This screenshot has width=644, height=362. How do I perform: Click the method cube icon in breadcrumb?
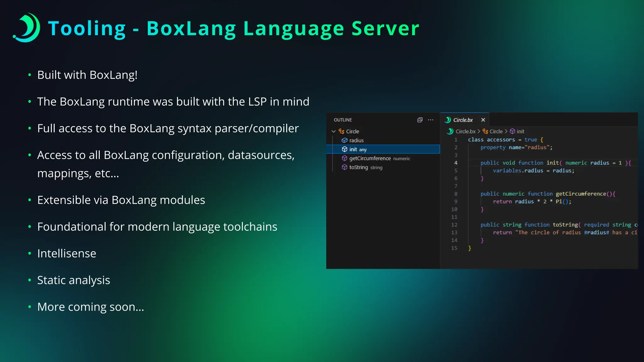[x=513, y=131]
